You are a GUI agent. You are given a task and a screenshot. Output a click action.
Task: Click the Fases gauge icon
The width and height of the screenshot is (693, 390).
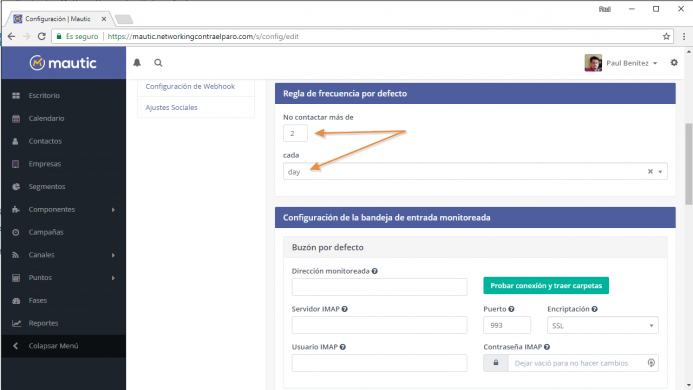click(16, 301)
